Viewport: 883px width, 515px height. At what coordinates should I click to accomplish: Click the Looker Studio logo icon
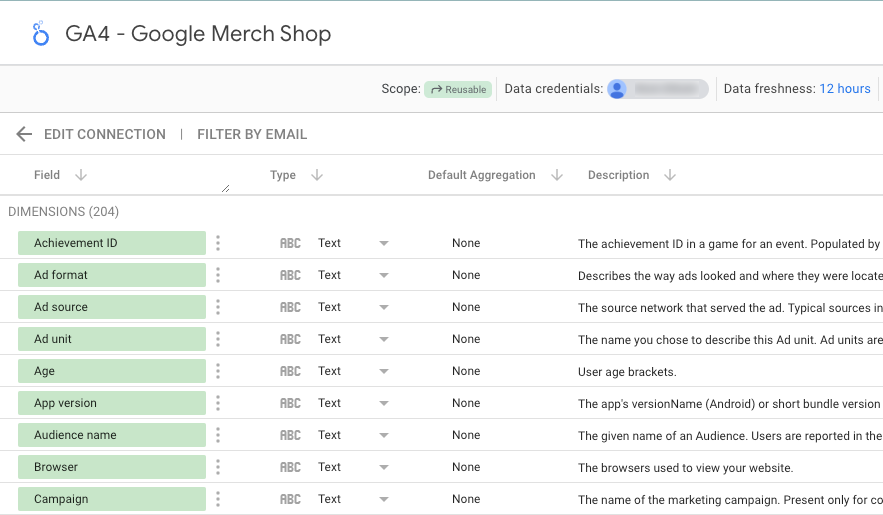tap(41, 34)
